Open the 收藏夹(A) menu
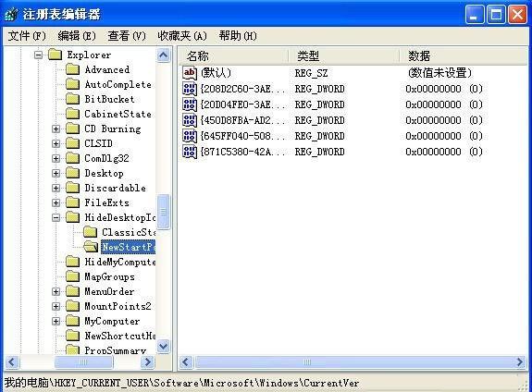 (182, 36)
